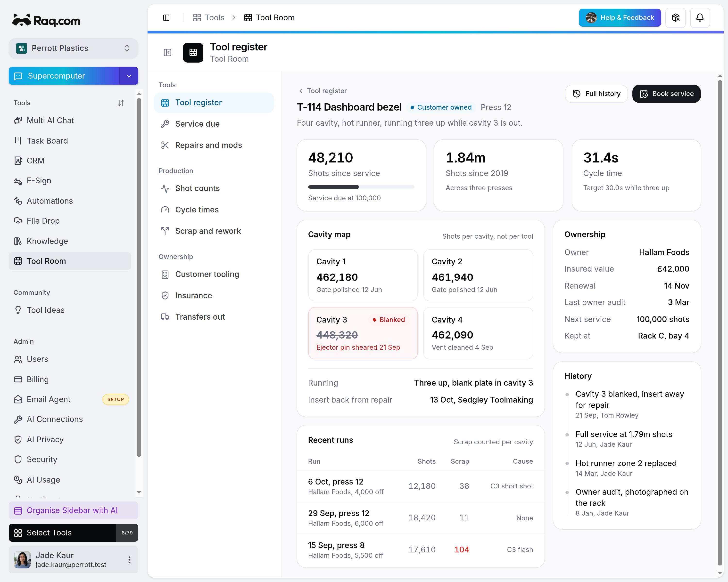Viewport: 728px width, 582px height.
Task: Open Transfers out section
Action: [214, 317]
